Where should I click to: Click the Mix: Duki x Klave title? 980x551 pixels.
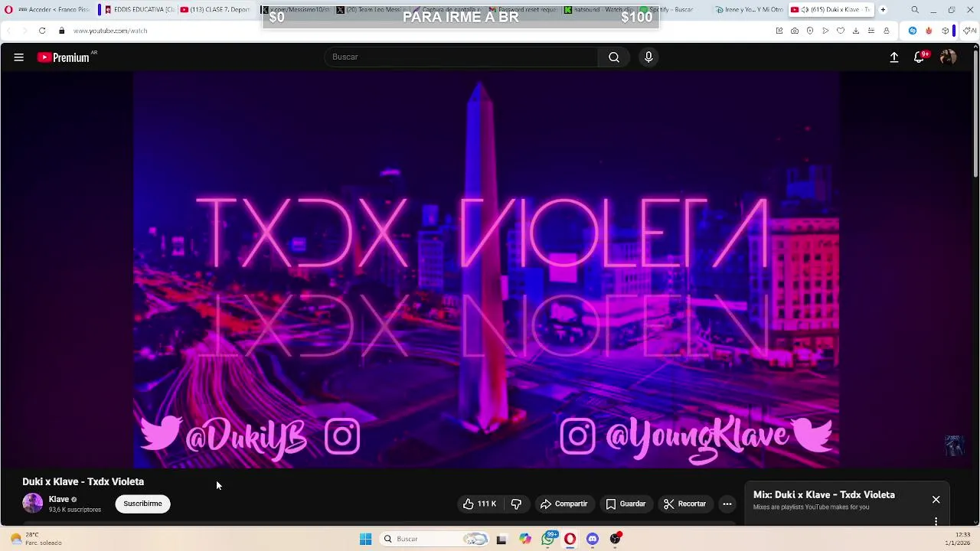[x=824, y=494]
